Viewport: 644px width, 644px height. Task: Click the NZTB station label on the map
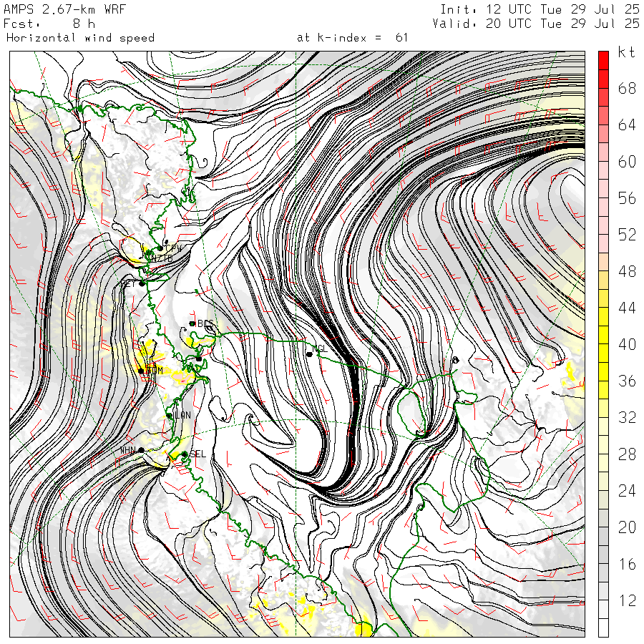click(x=162, y=258)
